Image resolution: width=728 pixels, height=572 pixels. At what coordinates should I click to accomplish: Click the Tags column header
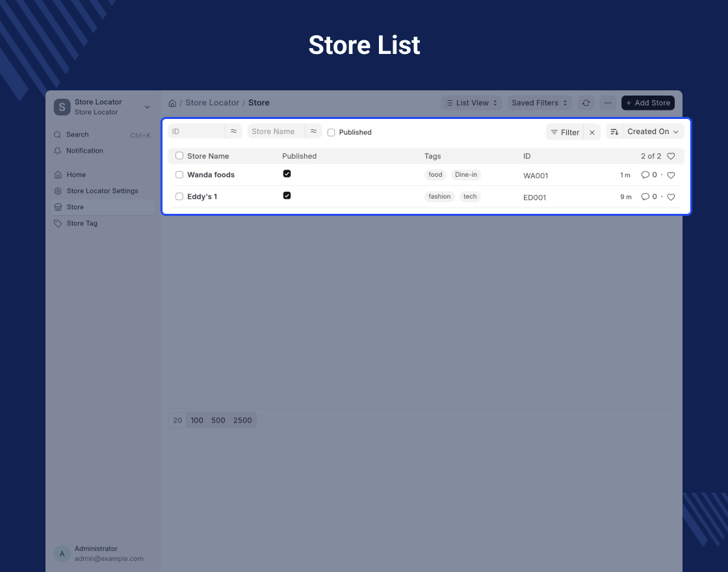[x=433, y=157]
